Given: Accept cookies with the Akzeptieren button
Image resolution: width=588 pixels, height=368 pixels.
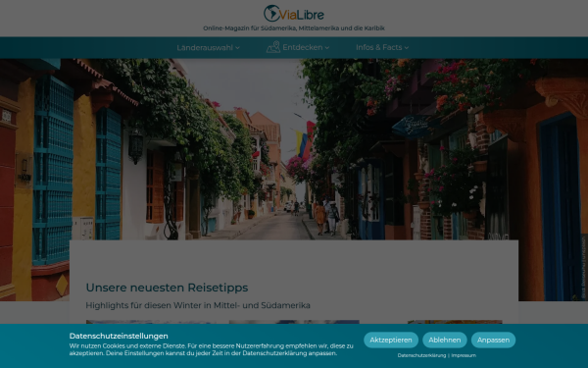Looking at the screenshot, I should pyautogui.click(x=391, y=340).
